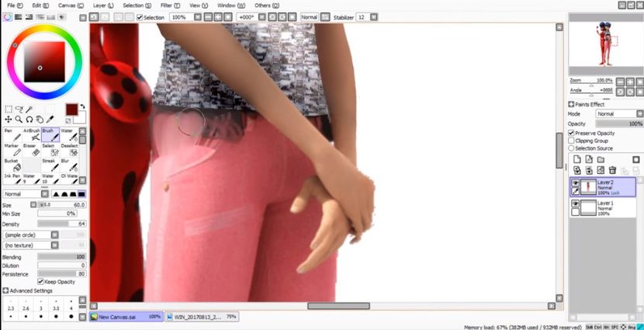
Task: Choose the Select pen tool
Action: 50,150
